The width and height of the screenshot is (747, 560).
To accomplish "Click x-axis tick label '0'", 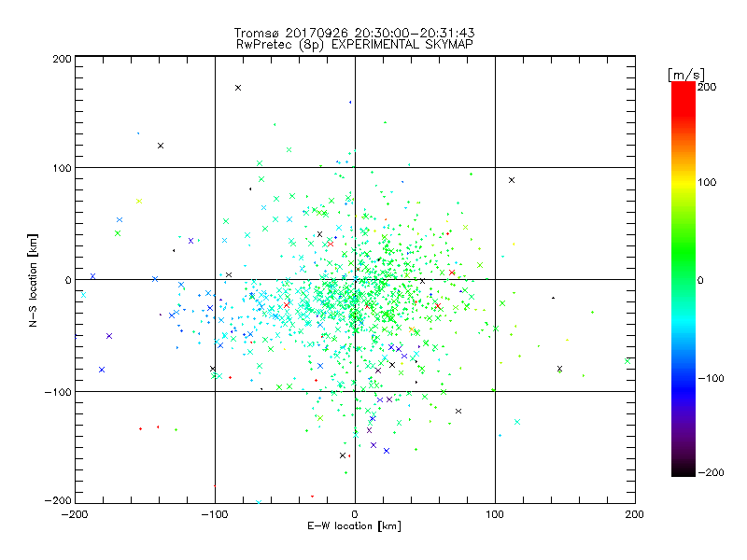I will tap(355, 514).
